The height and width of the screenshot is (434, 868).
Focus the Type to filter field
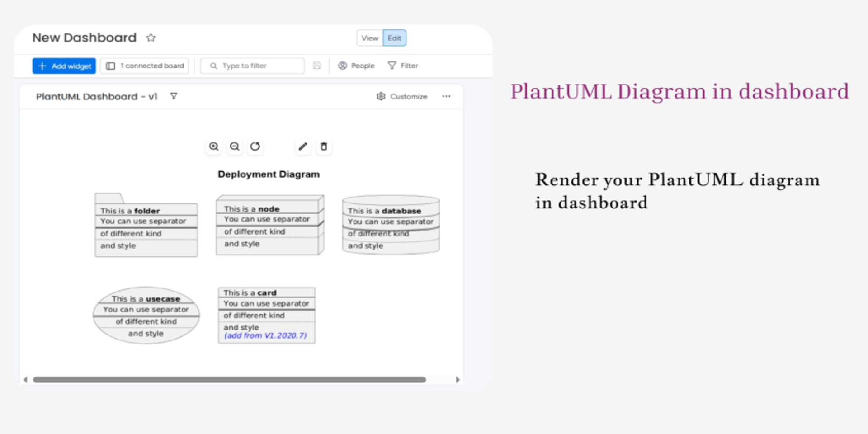[252, 66]
